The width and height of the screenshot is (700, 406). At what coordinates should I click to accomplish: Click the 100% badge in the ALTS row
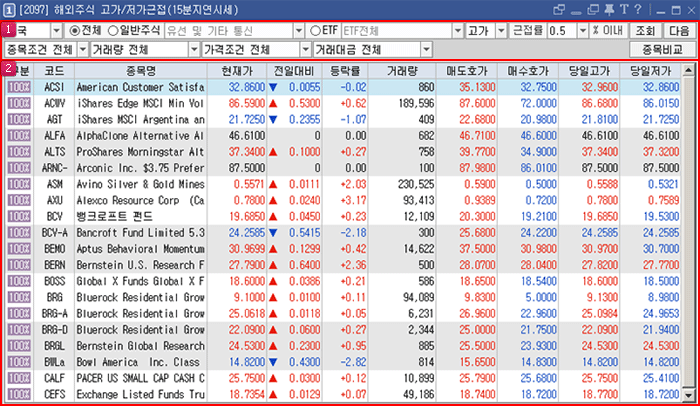[19, 152]
